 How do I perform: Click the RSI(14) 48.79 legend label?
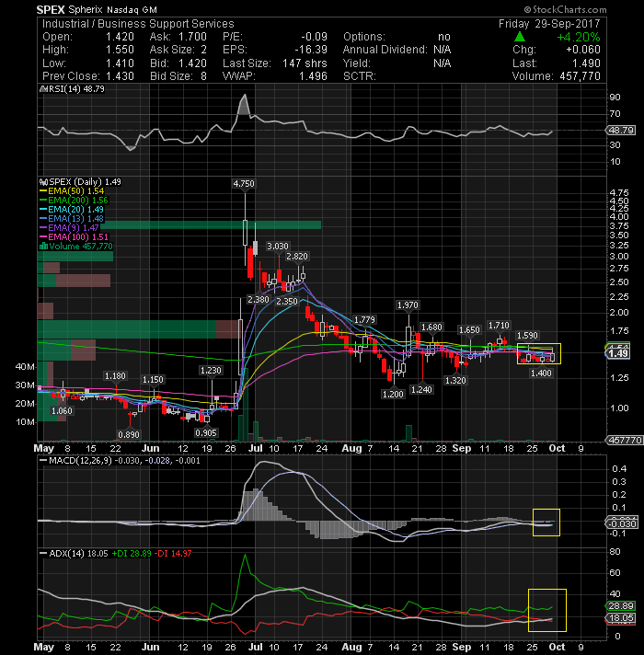tap(75, 89)
